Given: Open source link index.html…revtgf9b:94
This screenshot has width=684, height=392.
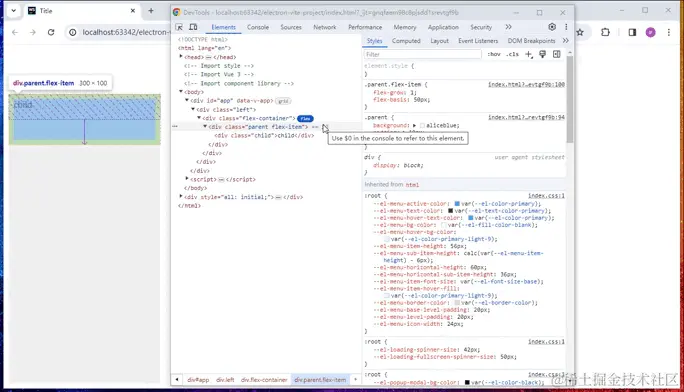Looking at the screenshot, I should point(526,117).
